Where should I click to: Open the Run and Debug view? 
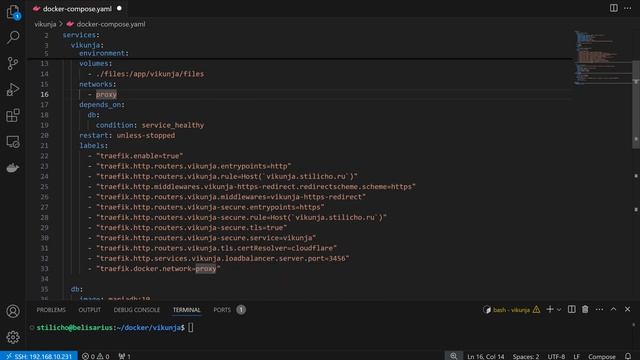click(13, 89)
